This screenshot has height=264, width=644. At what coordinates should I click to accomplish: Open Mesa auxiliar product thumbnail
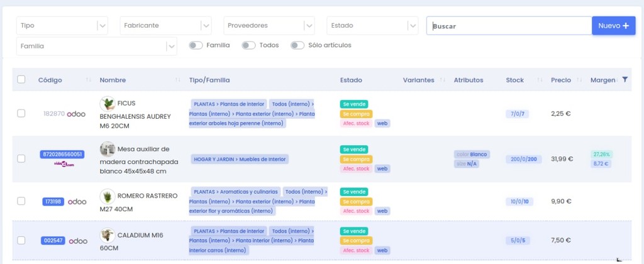point(108,149)
